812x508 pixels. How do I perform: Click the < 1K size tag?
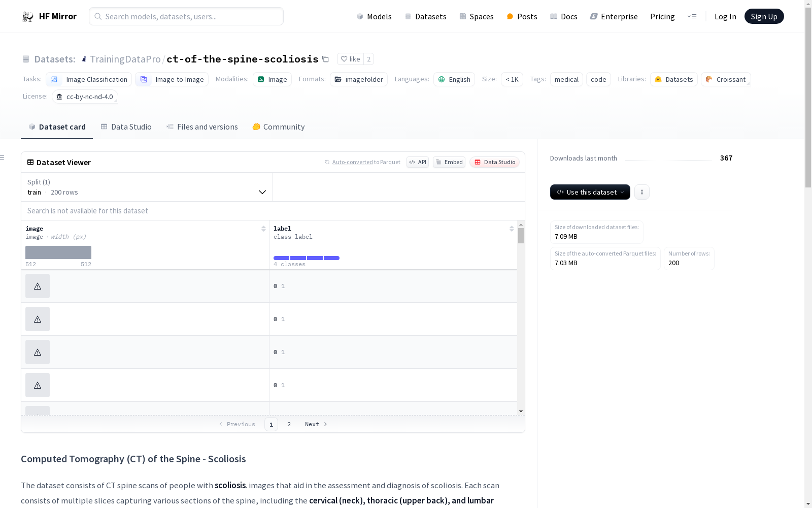512,79
